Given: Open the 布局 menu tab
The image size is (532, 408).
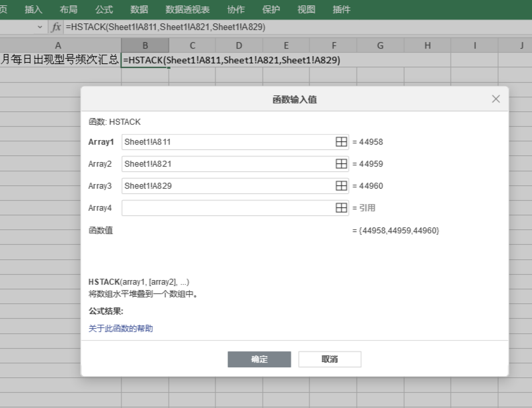Looking at the screenshot, I should tap(69, 9).
